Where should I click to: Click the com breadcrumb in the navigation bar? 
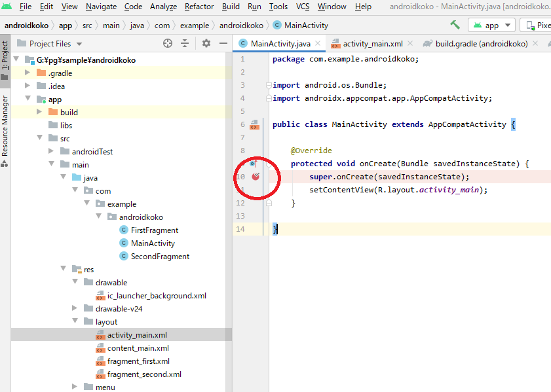tap(162, 26)
